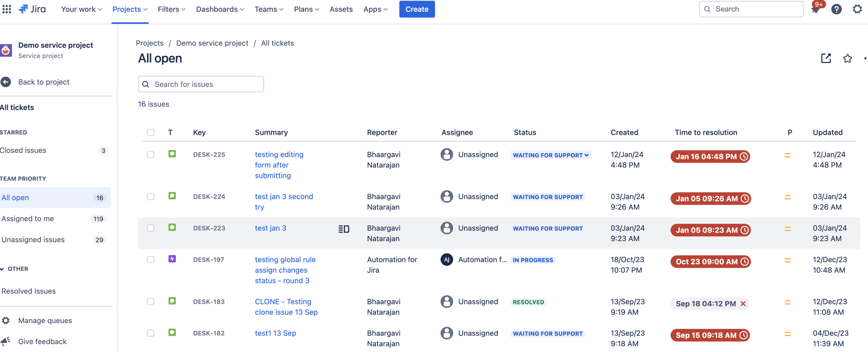
Task: Click the open in new window icon
Action: 826,58
